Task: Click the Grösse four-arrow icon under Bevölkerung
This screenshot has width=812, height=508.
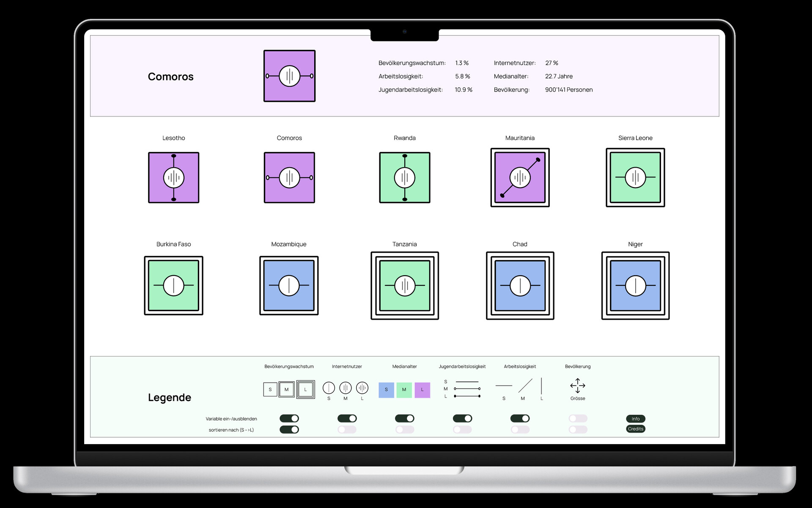Action: click(x=578, y=386)
